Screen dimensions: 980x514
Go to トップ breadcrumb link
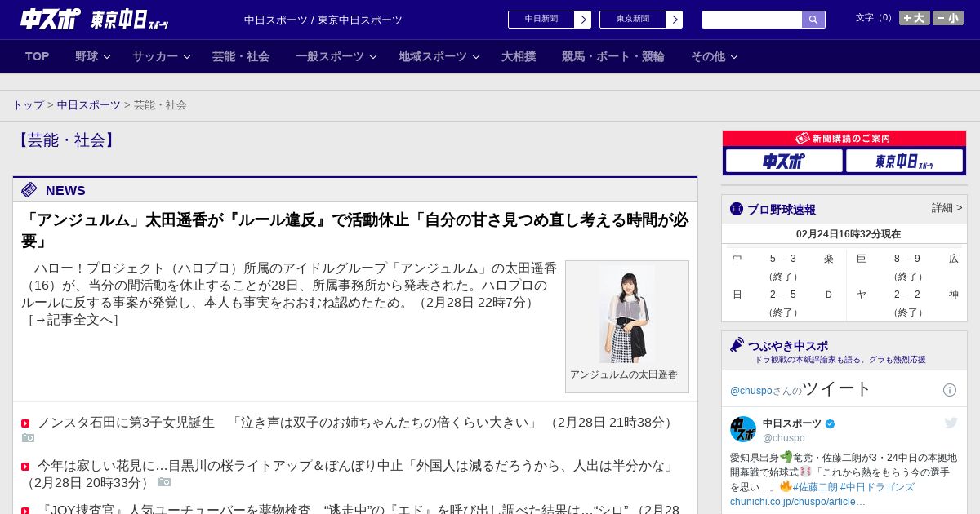pos(28,105)
